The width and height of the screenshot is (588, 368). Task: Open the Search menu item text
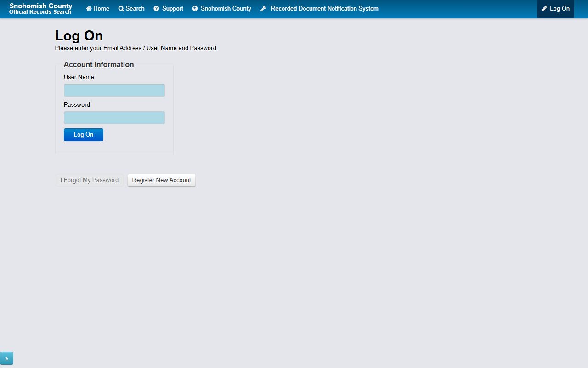click(x=135, y=9)
